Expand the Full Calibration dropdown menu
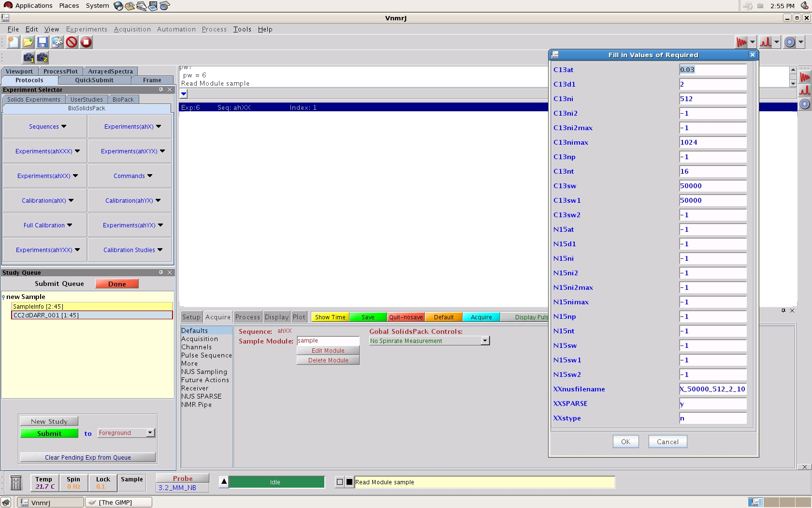This screenshot has height=508, width=812. [x=47, y=225]
